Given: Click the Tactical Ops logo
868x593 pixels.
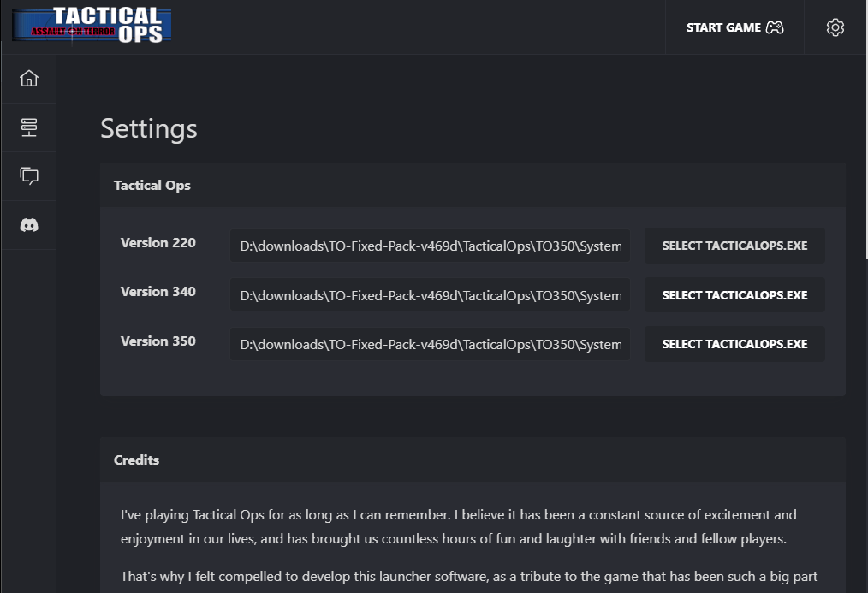Looking at the screenshot, I should pos(92,26).
